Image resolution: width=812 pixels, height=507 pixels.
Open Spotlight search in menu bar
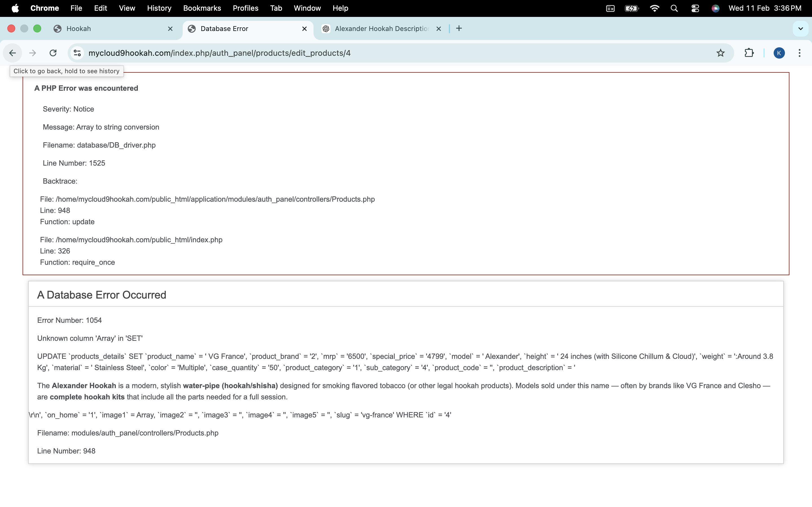(674, 8)
